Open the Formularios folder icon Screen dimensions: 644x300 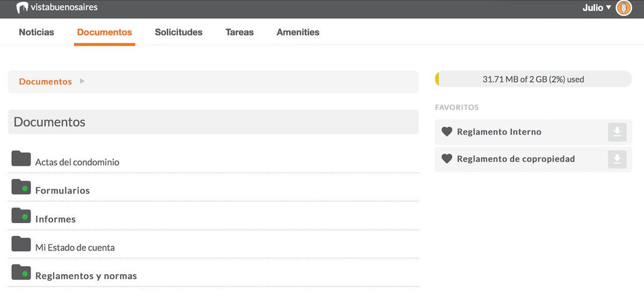21,187
